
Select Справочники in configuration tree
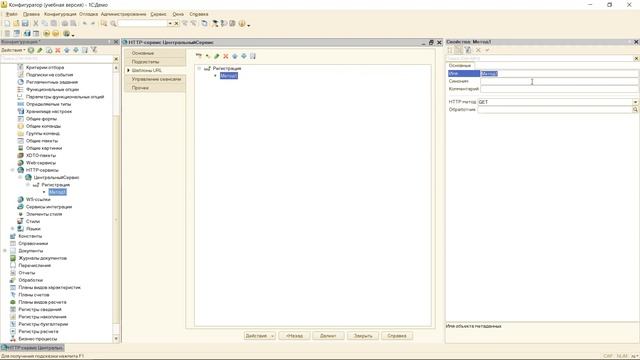pos(33,243)
